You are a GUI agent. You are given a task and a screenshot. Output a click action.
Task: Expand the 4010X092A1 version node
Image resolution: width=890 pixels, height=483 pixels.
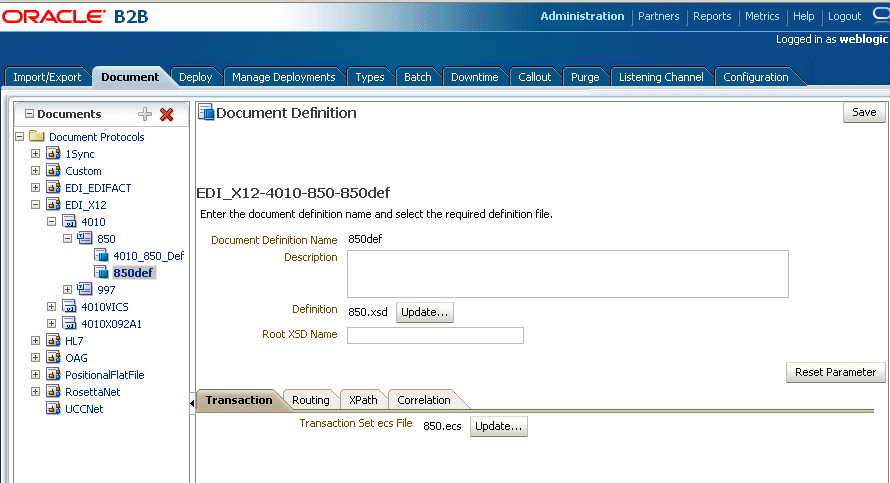pos(51,324)
